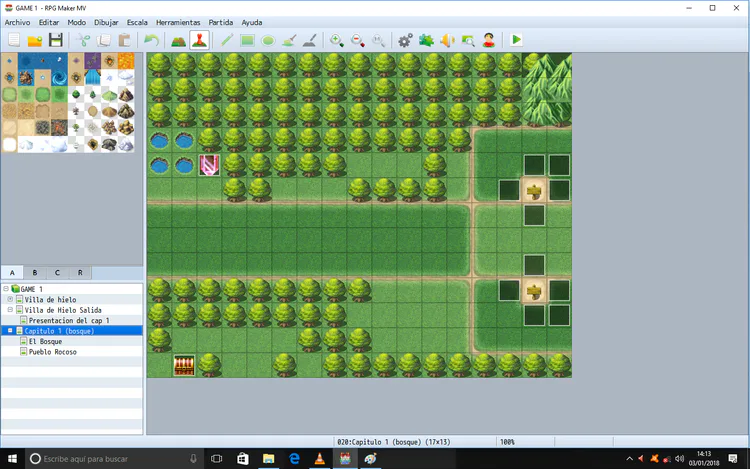This screenshot has width=750, height=469.
Task: Switch to tileset tab B
Action: pos(35,273)
